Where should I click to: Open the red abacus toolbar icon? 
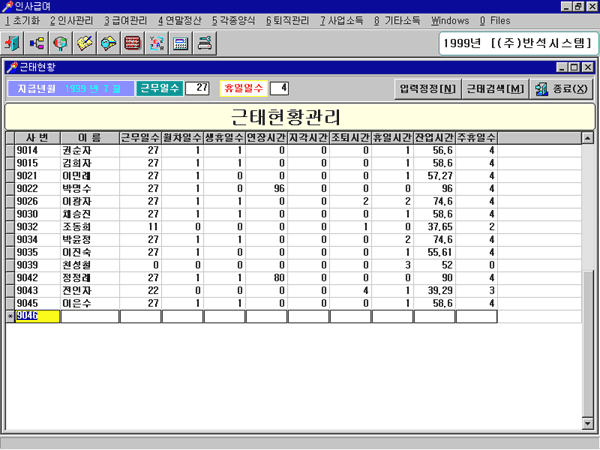[x=133, y=44]
